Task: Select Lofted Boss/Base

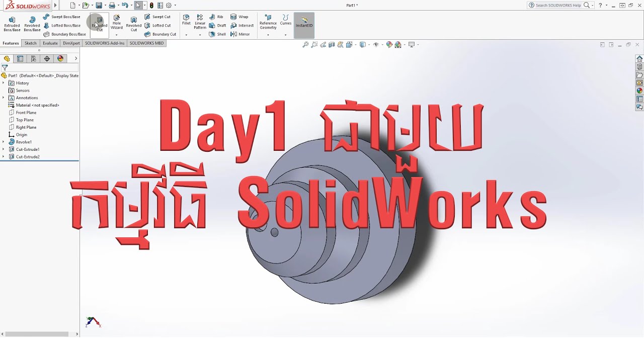Action: (x=61, y=25)
